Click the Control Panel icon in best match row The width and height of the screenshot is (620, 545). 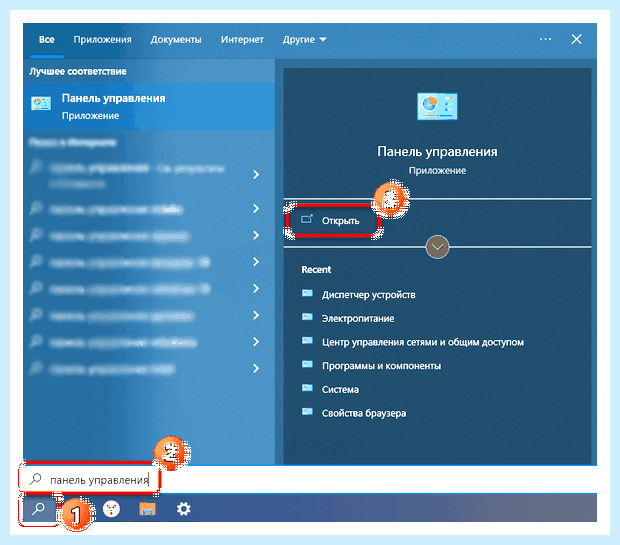click(41, 104)
